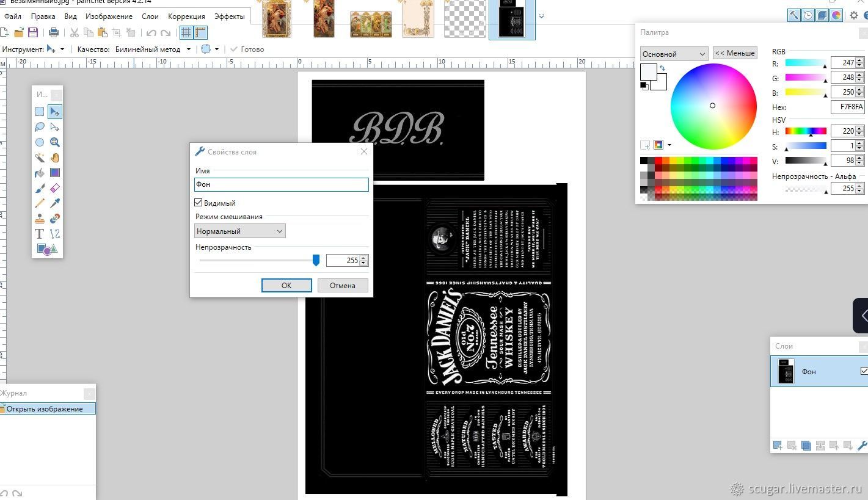Select the Lasso Select tool
This screenshot has width=868, height=500.
40,127
